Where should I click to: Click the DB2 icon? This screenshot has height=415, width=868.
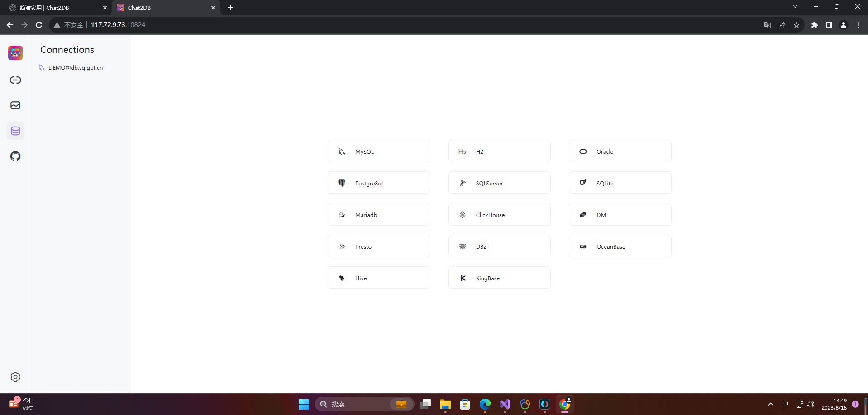(463, 246)
